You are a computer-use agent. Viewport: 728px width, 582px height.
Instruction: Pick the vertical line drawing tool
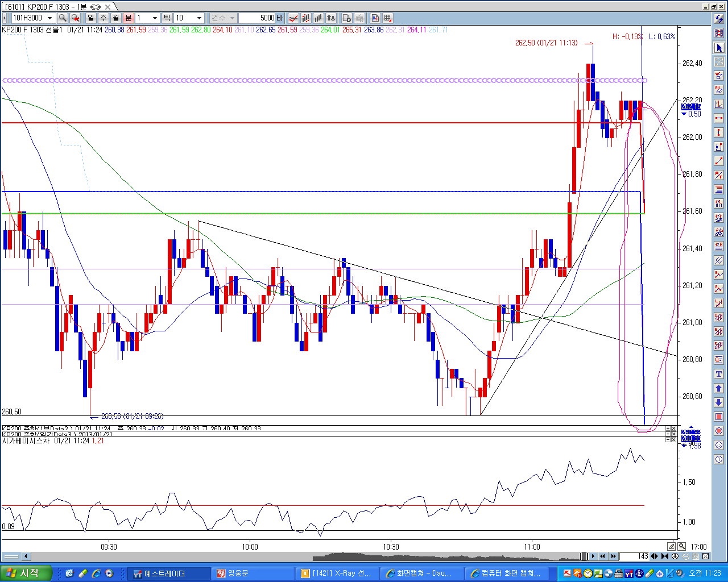[719, 132]
